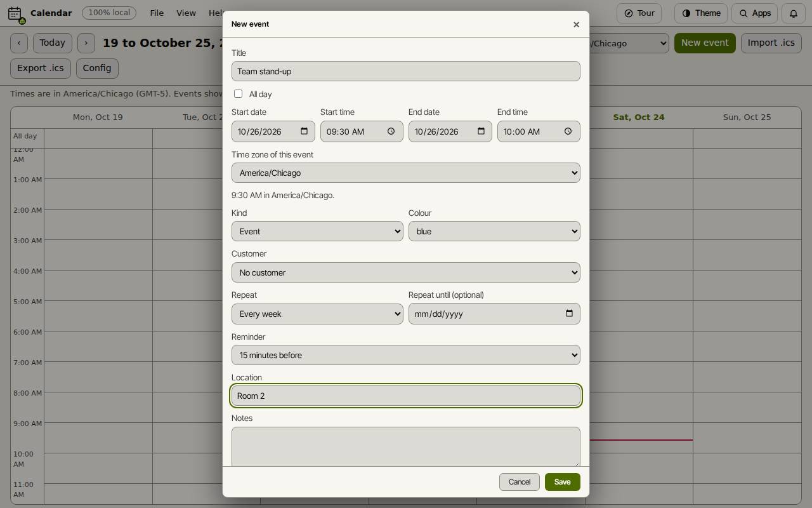This screenshot has width=812, height=508.
Task: Click the Import .ics button
Action: [x=771, y=43]
